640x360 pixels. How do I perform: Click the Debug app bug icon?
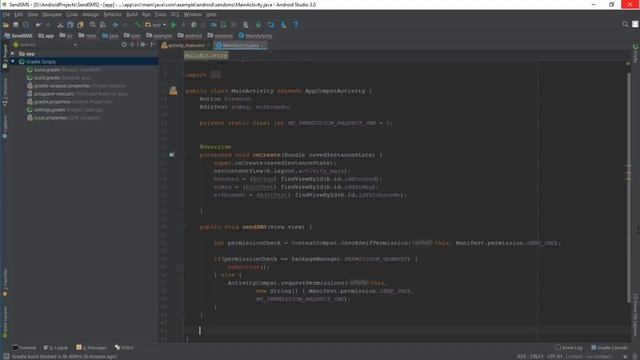click(193, 25)
